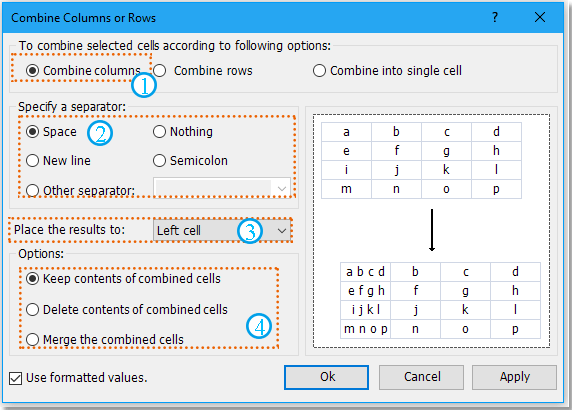Choose New line separator
The width and height of the screenshot is (572, 410).
point(32,160)
